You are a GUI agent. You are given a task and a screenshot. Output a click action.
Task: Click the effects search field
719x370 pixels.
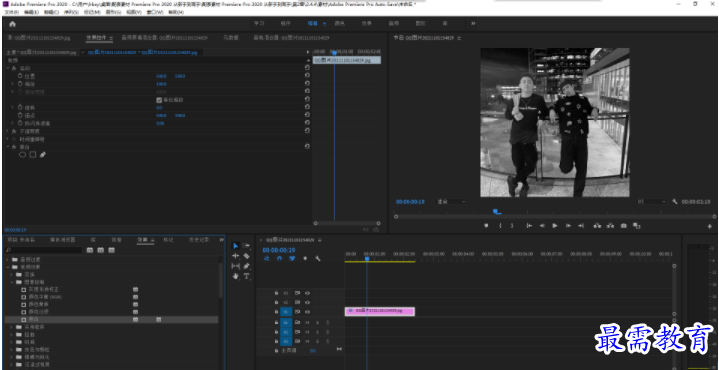(x=44, y=250)
